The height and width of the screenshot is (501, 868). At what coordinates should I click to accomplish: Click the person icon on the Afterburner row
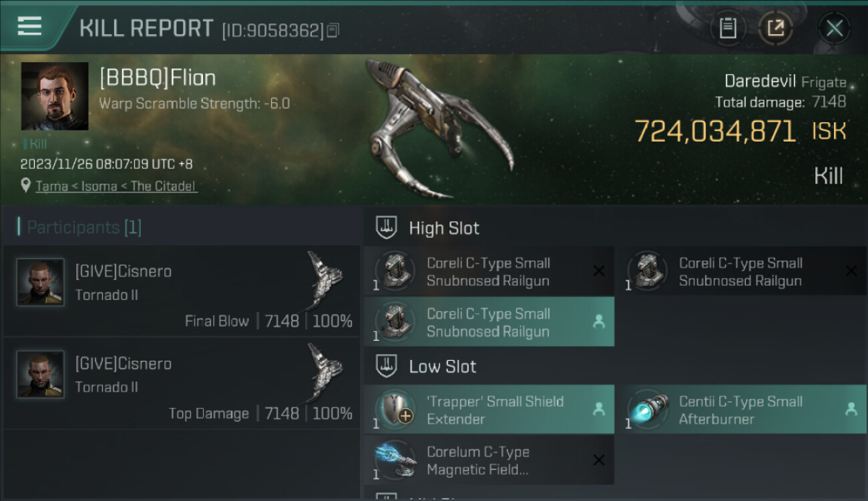click(851, 409)
